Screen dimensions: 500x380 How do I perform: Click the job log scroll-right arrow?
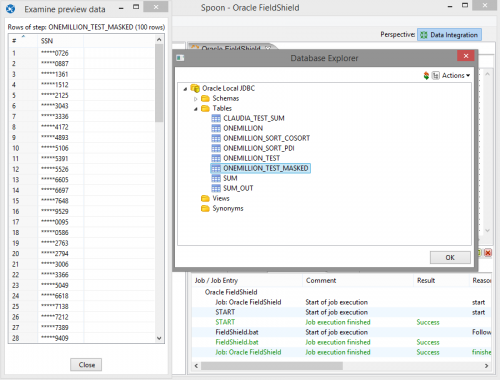pyautogui.click(x=486, y=366)
